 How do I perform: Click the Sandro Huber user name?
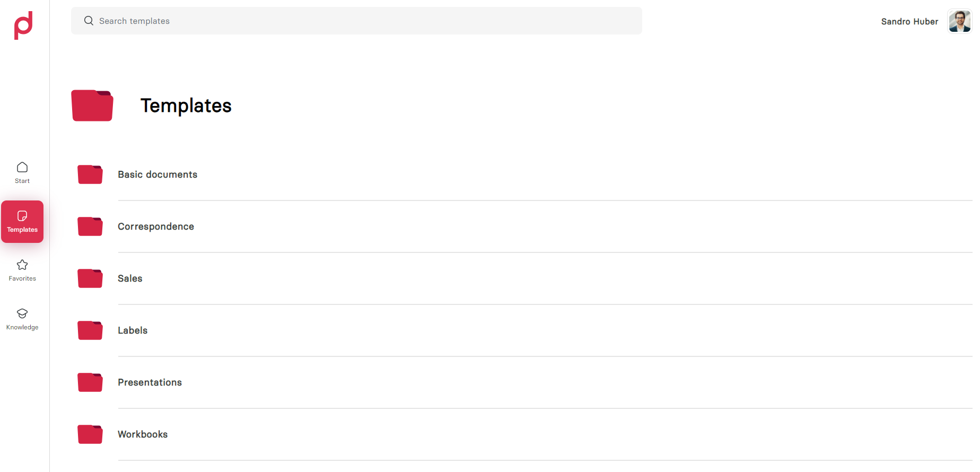(909, 22)
